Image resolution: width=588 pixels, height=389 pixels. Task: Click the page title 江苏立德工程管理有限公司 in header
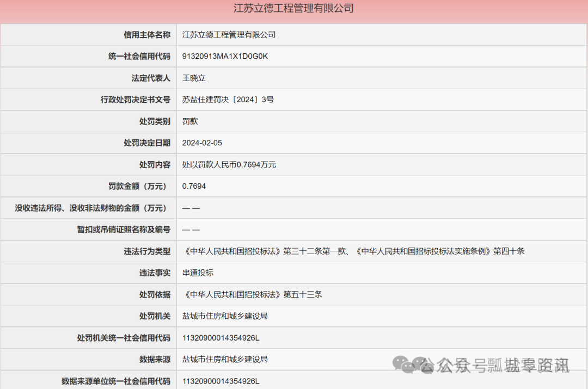(293, 8)
